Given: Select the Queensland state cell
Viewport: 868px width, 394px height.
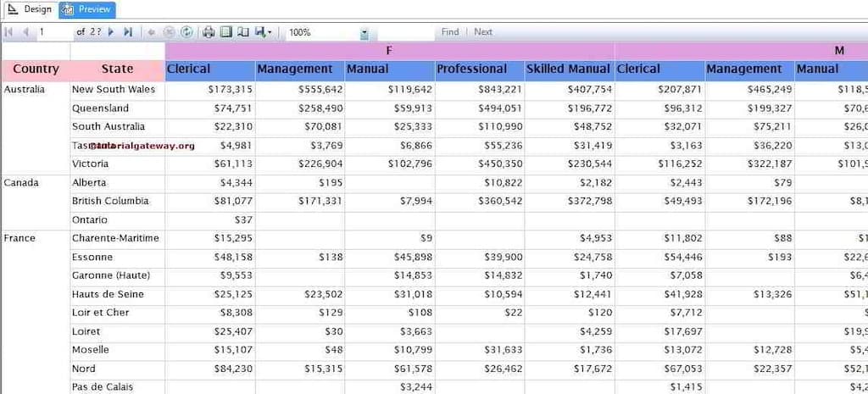Looking at the screenshot, I should 117,108.
